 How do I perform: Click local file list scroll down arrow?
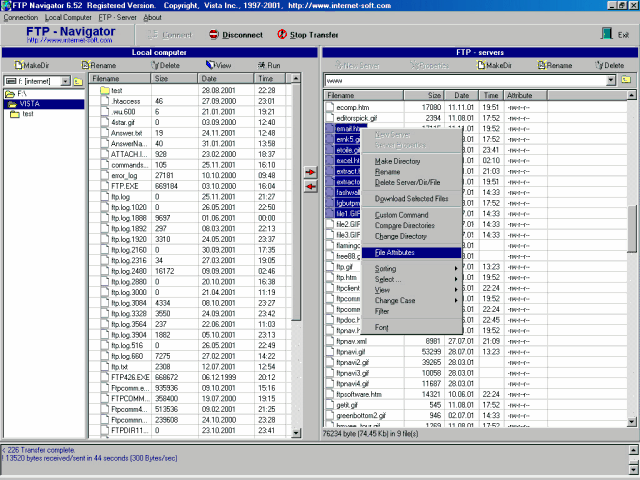click(x=296, y=433)
